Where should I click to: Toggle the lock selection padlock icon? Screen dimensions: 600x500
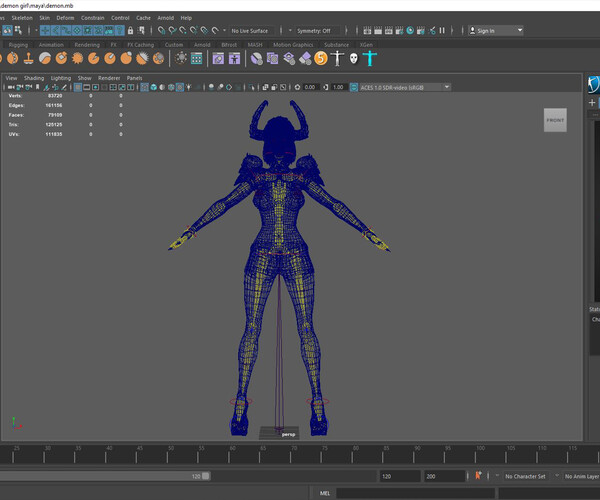pyautogui.click(x=130, y=31)
